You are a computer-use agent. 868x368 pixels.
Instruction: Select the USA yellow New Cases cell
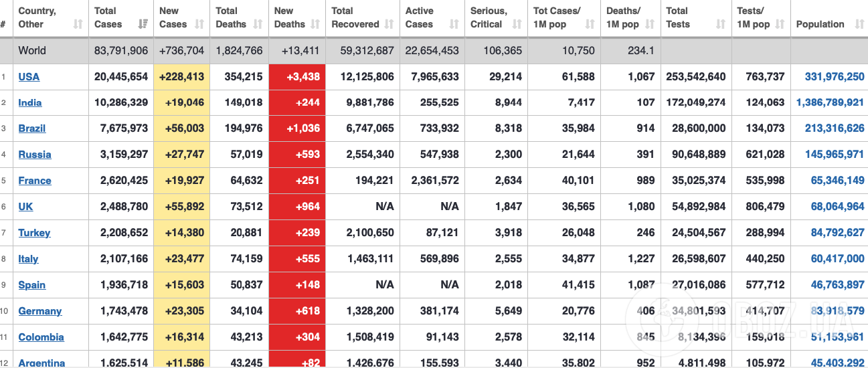181,77
